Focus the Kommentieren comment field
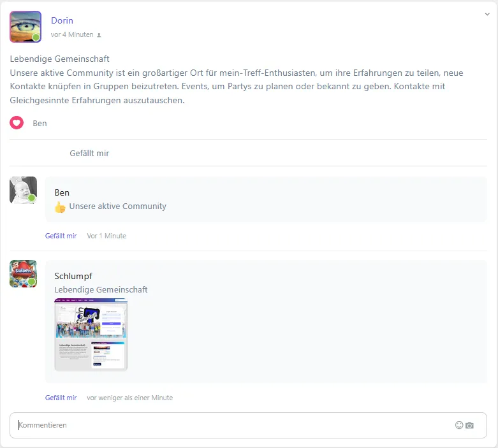 coord(230,425)
